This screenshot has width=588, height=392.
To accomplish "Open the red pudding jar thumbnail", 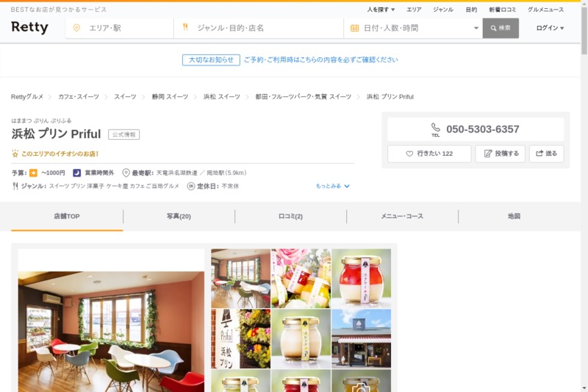I will pyautogui.click(x=361, y=278).
